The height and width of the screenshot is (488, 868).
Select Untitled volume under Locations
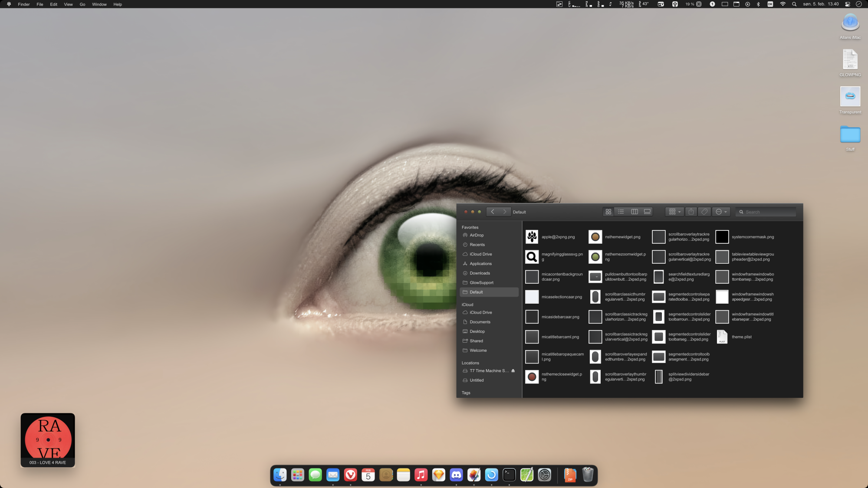coord(489,380)
